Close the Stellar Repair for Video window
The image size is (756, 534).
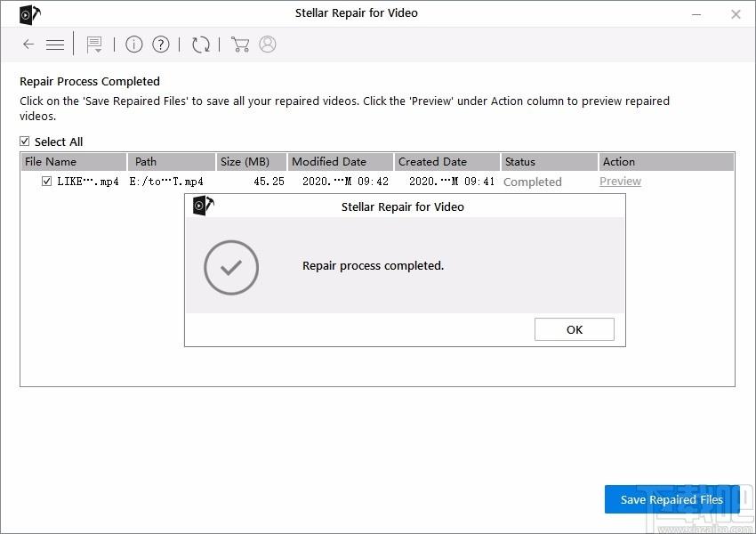736,14
